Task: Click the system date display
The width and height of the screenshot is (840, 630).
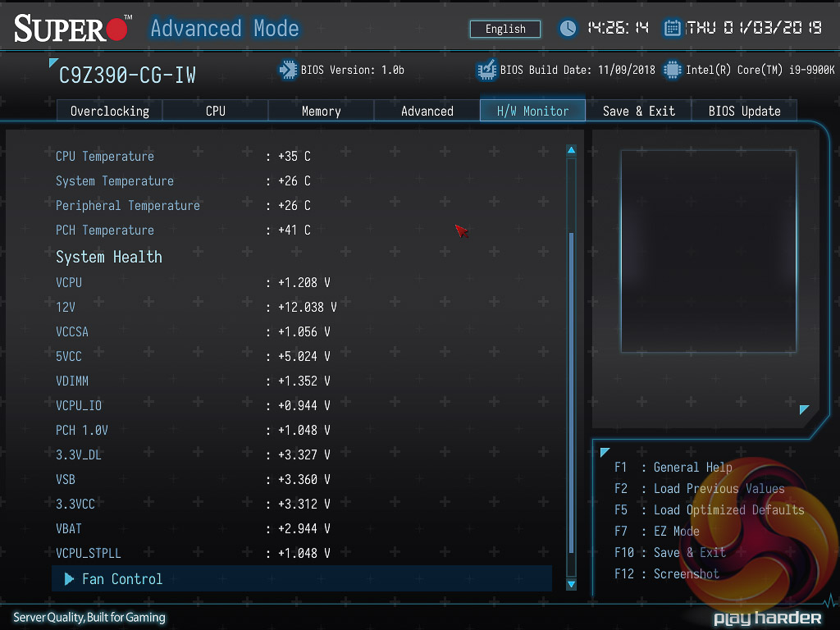Action: [754, 28]
